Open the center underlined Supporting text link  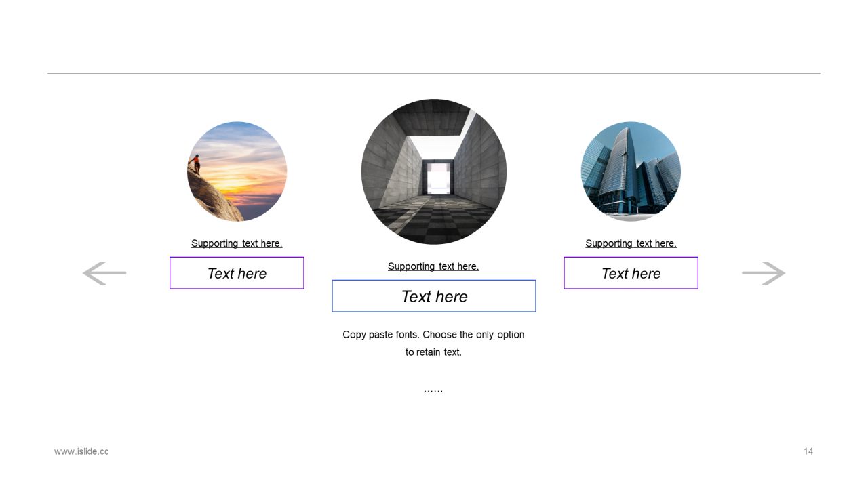[433, 266]
